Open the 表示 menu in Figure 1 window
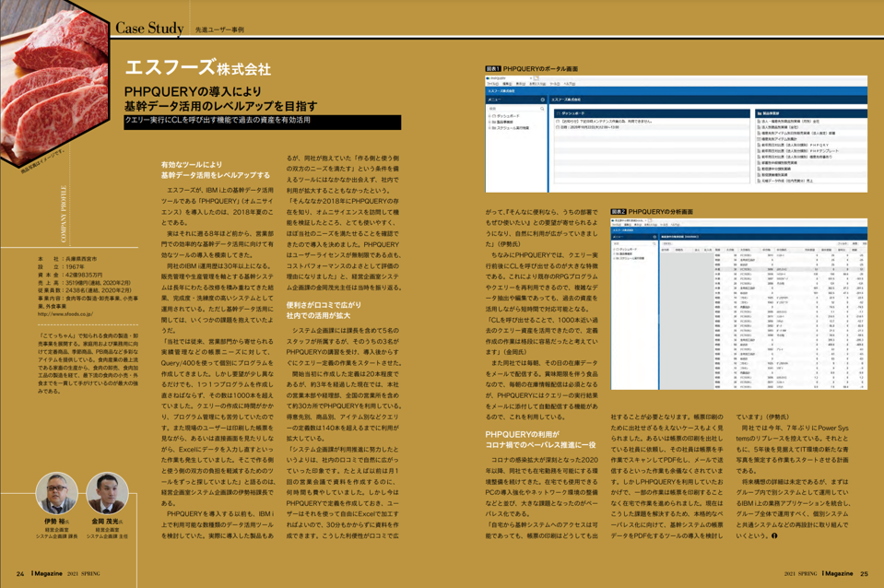The height and width of the screenshot is (588, 884). [521, 84]
